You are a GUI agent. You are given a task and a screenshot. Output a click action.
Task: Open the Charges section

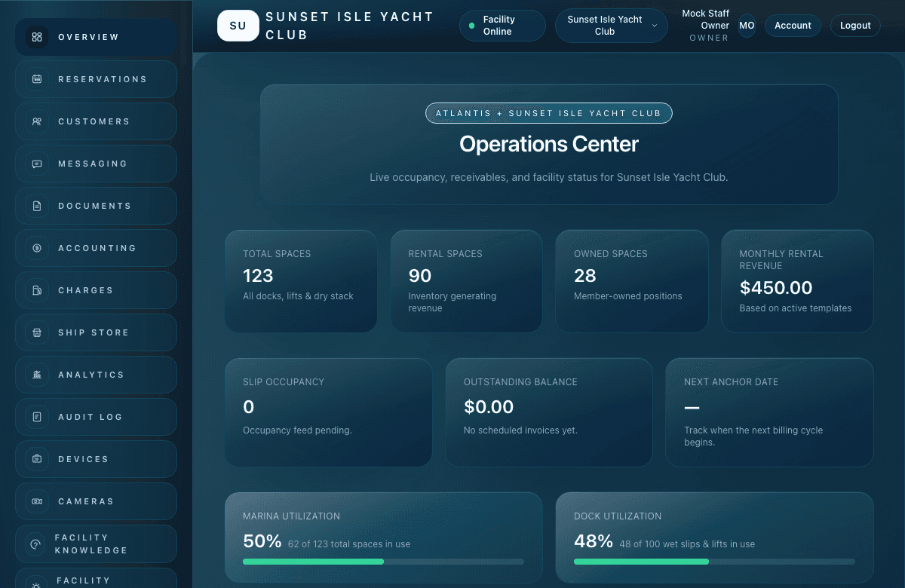[96, 290]
